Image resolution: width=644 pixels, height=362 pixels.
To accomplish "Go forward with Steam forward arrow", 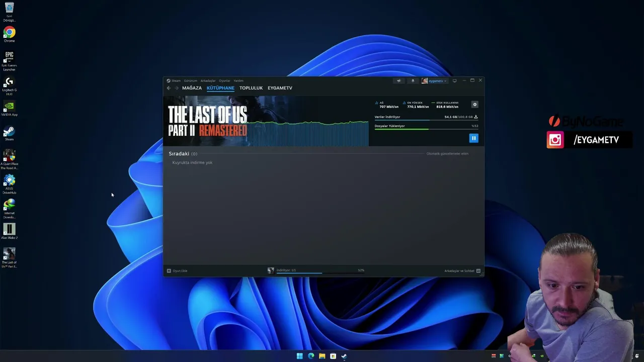I will 176,88.
